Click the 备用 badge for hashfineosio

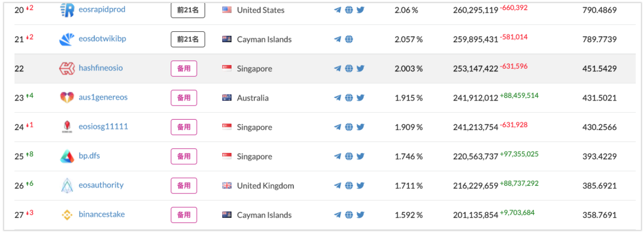point(184,68)
